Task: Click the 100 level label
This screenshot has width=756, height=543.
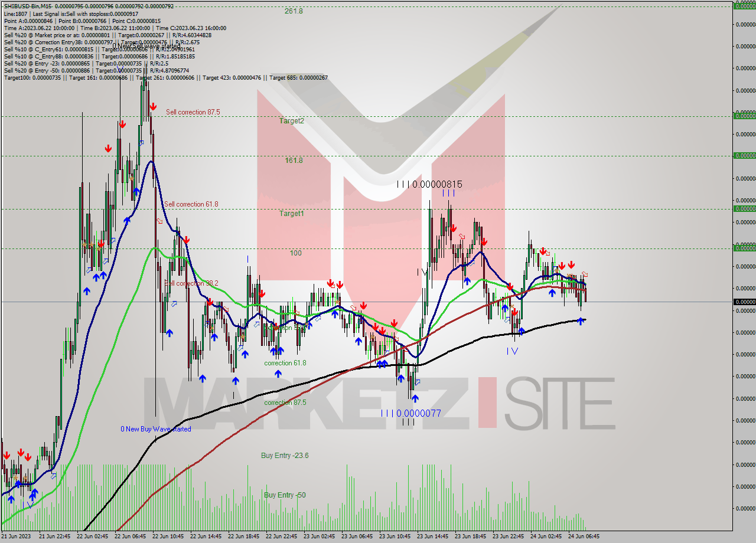Action: [295, 253]
